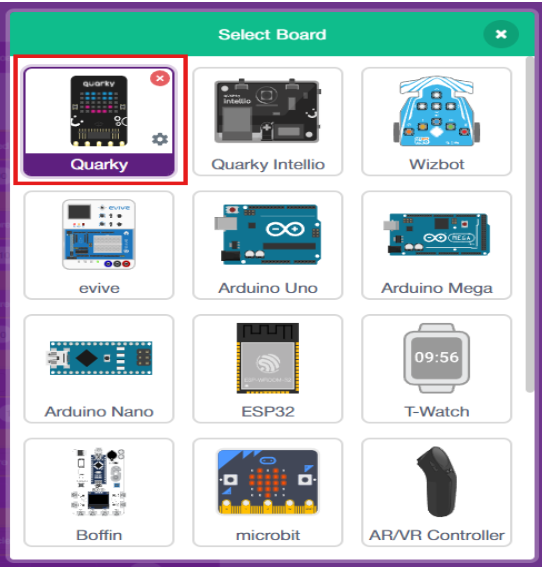Click the Quarky purple label

point(99,165)
